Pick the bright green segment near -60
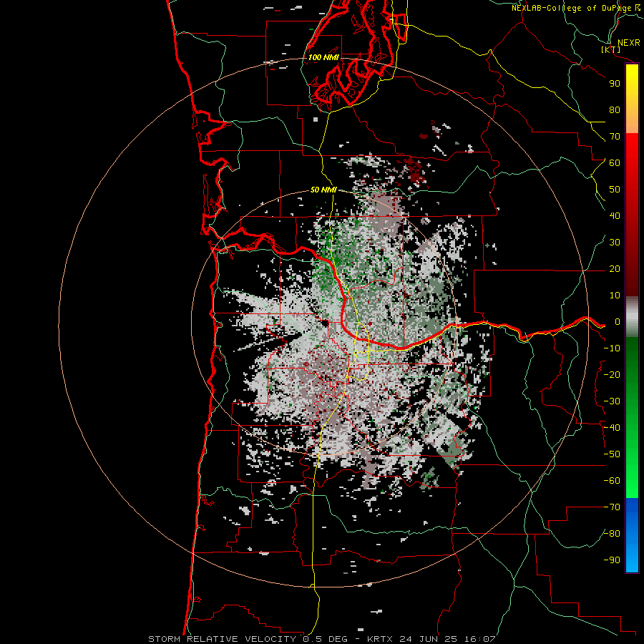644x644 pixels. [x=632, y=481]
